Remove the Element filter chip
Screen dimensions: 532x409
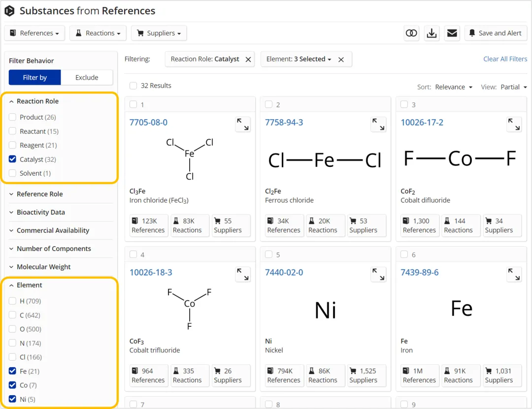(341, 60)
